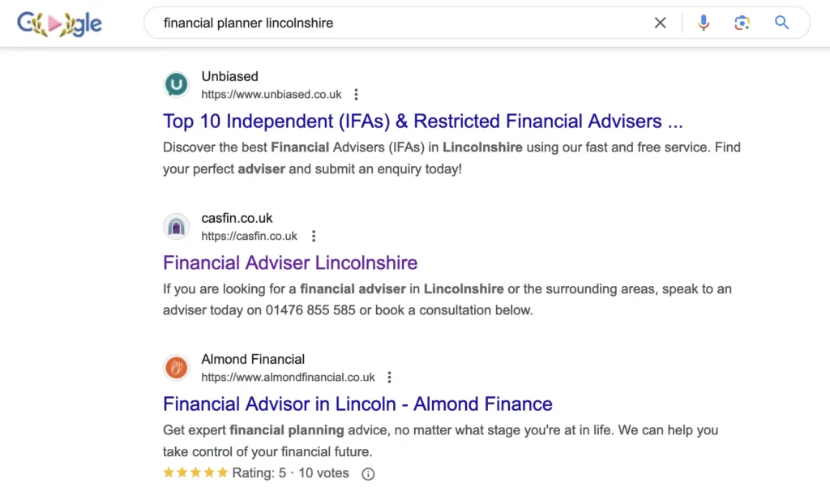Visit the https://www.almondfinancial.co.uk URL
The height and width of the screenshot is (504, 830).
[288, 377]
